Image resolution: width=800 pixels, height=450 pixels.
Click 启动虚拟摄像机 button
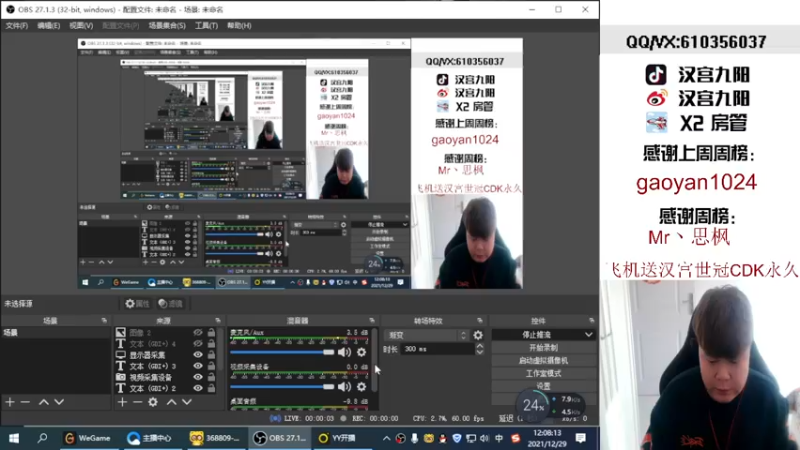point(543,360)
